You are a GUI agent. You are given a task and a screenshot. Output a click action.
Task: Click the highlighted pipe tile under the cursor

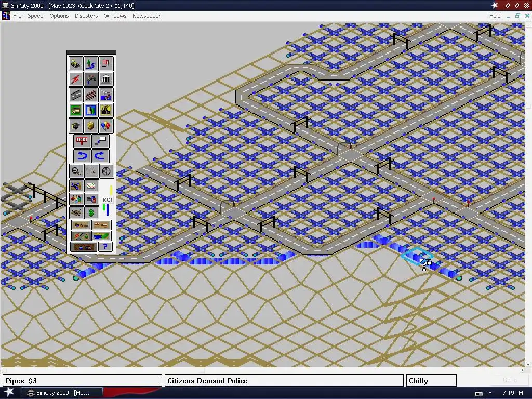[x=417, y=256]
